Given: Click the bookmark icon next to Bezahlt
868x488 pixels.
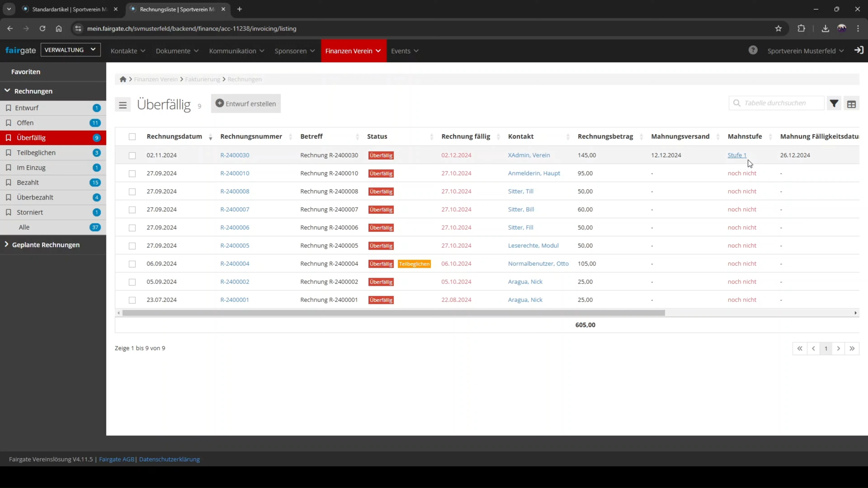Looking at the screenshot, I should [8, 182].
